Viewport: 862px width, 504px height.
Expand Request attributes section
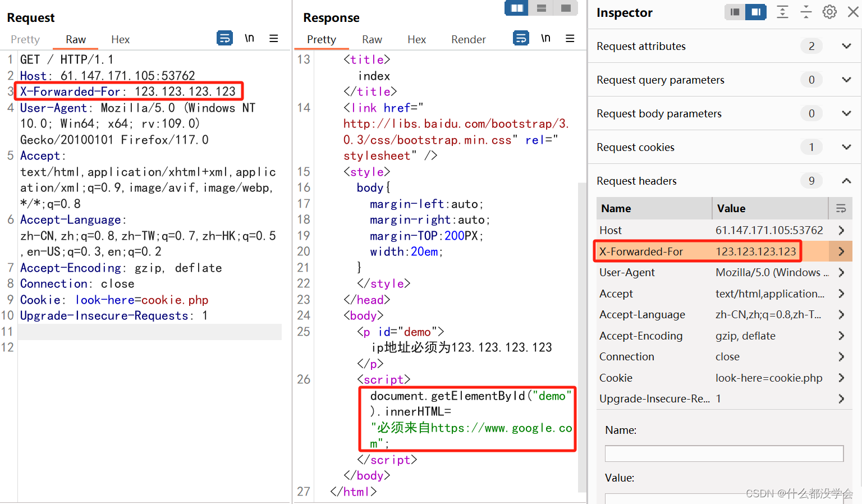point(846,46)
